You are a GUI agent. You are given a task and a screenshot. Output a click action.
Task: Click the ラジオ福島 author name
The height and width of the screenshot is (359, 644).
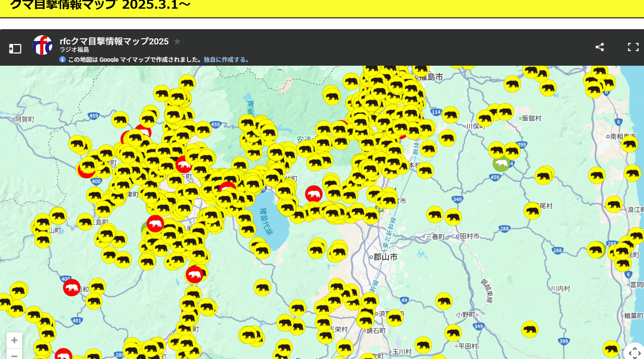tap(74, 50)
